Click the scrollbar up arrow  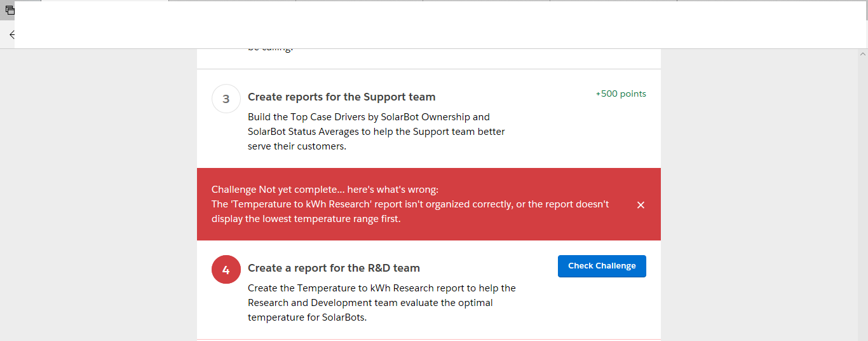(x=862, y=55)
